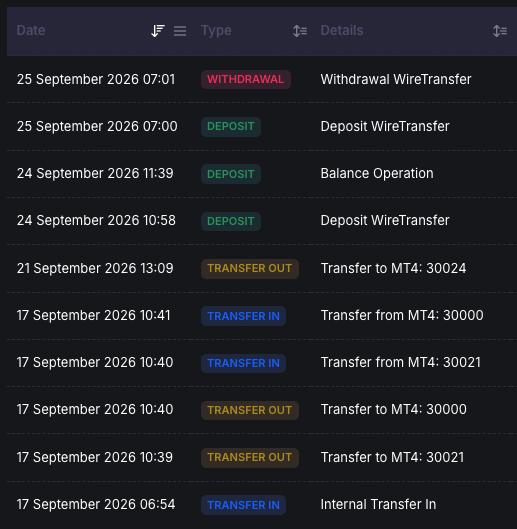The height and width of the screenshot is (529, 517).
Task: Select TRANSFER IN badge at 17 September 10:41
Action: click(243, 316)
